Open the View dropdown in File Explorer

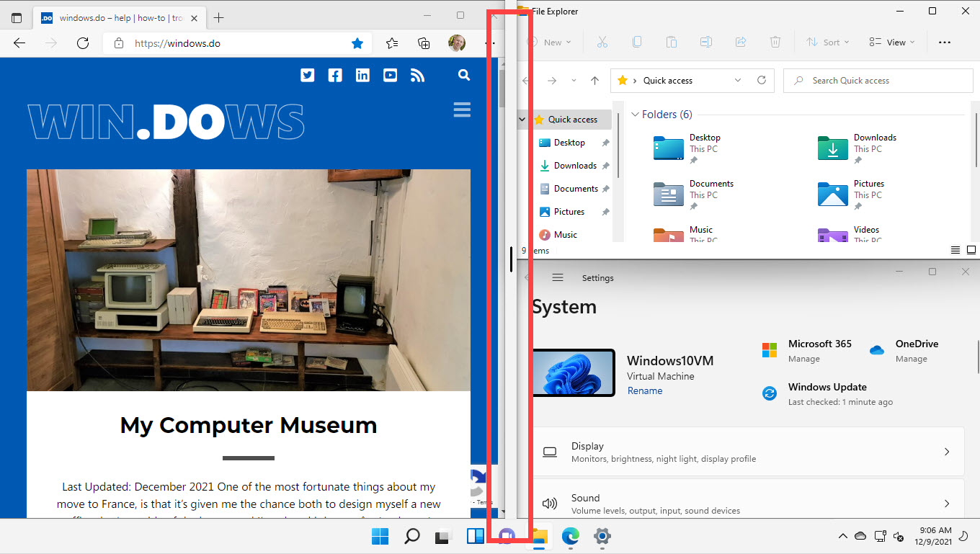pos(891,43)
